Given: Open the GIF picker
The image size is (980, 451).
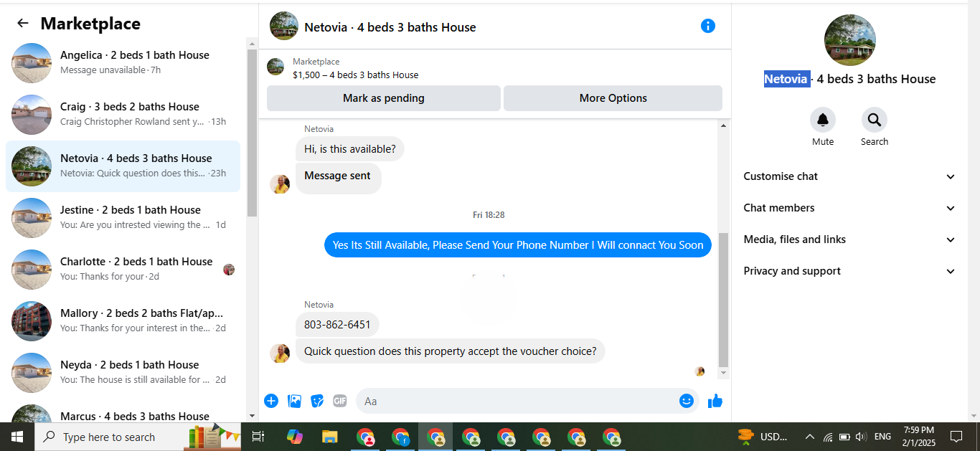Looking at the screenshot, I should click(340, 401).
